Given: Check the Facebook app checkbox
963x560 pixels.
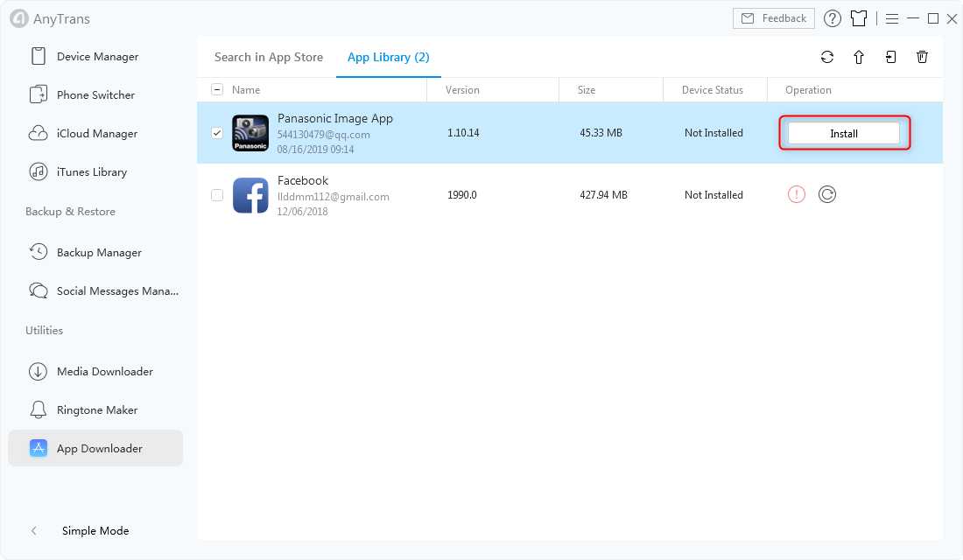Looking at the screenshot, I should [x=217, y=195].
